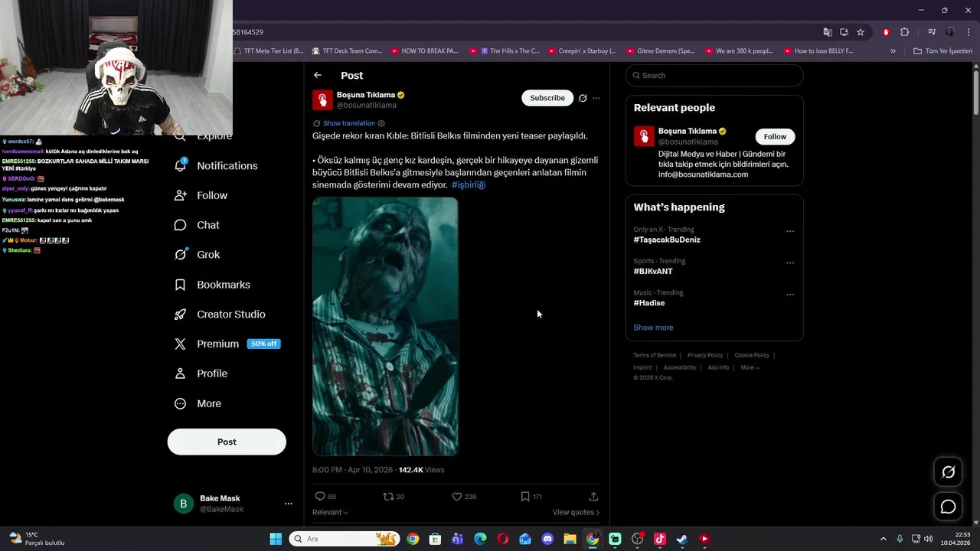Open options for #TaşacakBuDeniz trend
This screenshot has width=980, height=551.
(790, 231)
